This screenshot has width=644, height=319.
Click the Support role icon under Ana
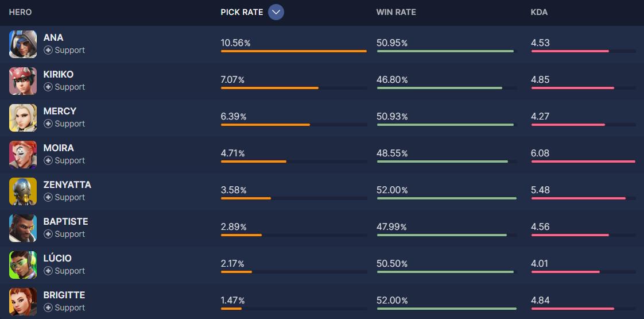click(48, 51)
